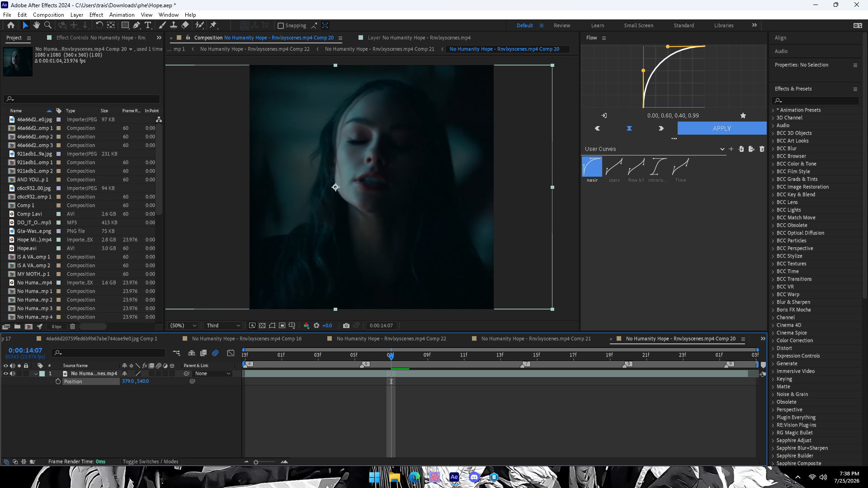Click Toggle Switches / Modes button
The height and width of the screenshot is (488, 868).
tap(151, 462)
